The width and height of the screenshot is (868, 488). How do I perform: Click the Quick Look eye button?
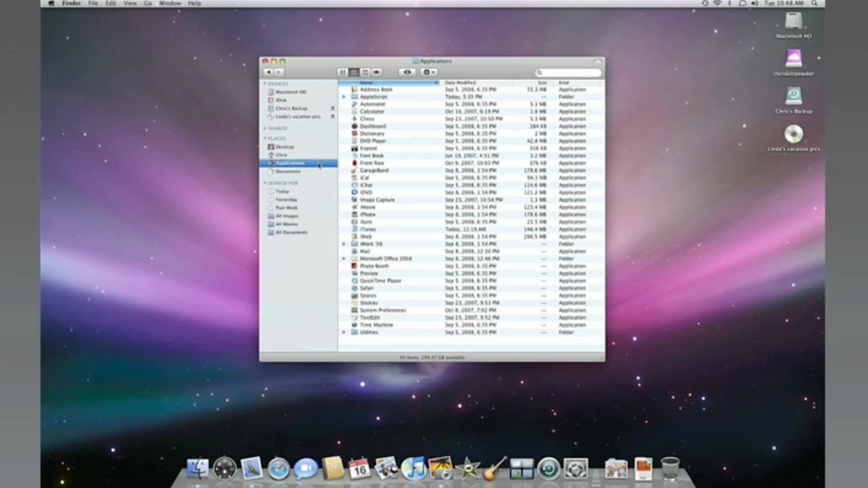(x=407, y=72)
